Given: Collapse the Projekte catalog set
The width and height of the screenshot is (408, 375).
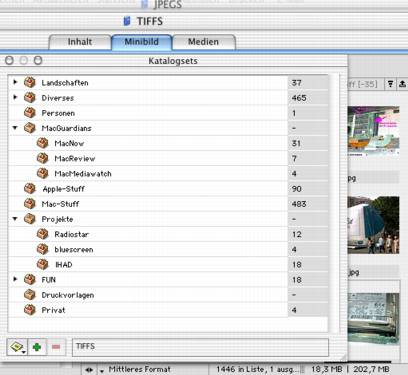Looking at the screenshot, I should tap(15, 219).
